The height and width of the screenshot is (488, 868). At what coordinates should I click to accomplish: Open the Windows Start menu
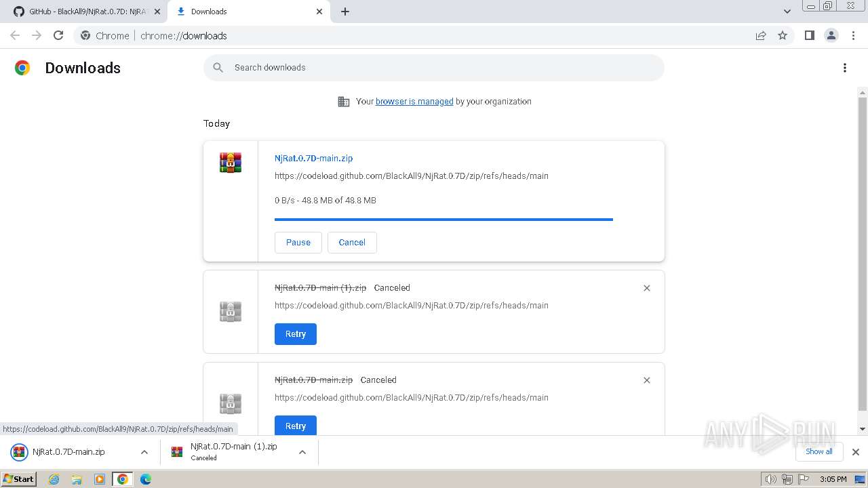(x=19, y=479)
